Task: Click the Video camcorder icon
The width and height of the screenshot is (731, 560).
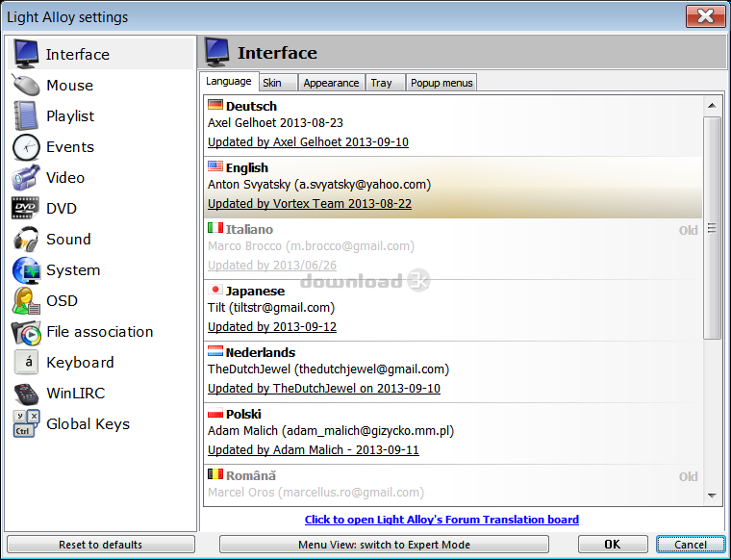Action: click(x=26, y=178)
